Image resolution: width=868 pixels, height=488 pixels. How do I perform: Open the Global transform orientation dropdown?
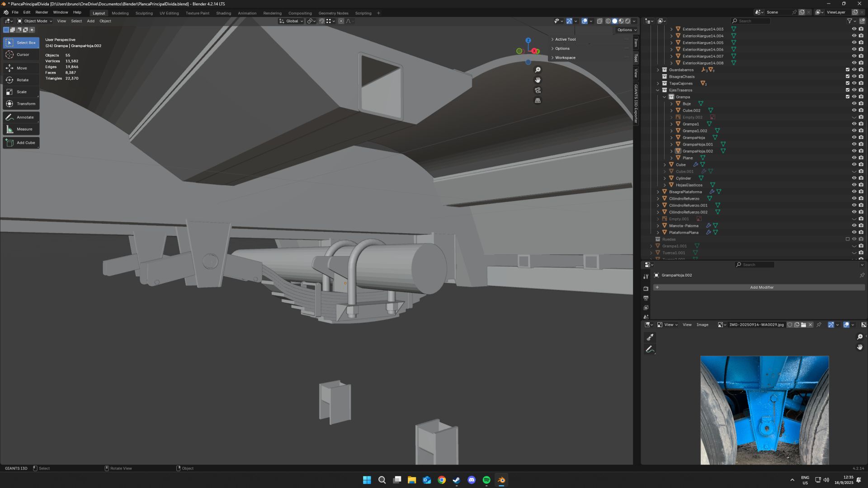[x=291, y=21]
